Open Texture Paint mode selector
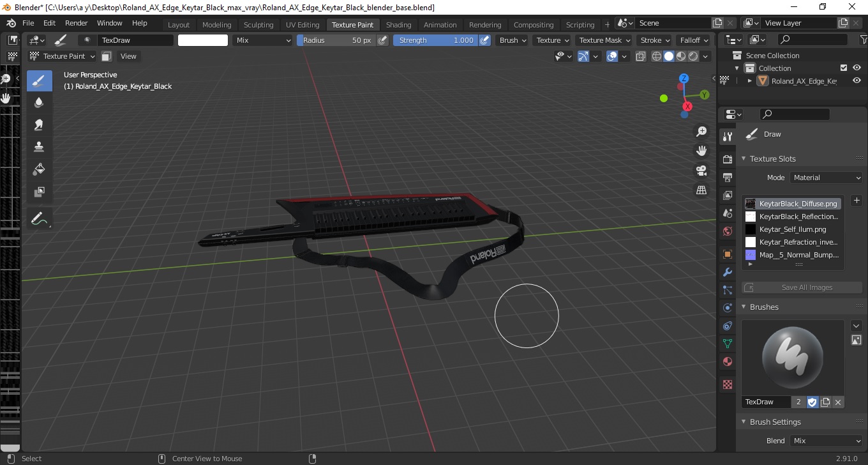This screenshot has width=868, height=465. click(63, 56)
